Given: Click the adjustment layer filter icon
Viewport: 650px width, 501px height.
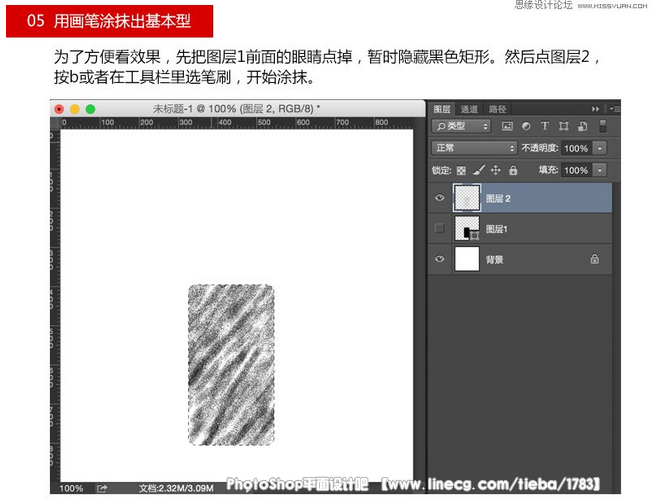Looking at the screenshot, I should click(526, 127).
